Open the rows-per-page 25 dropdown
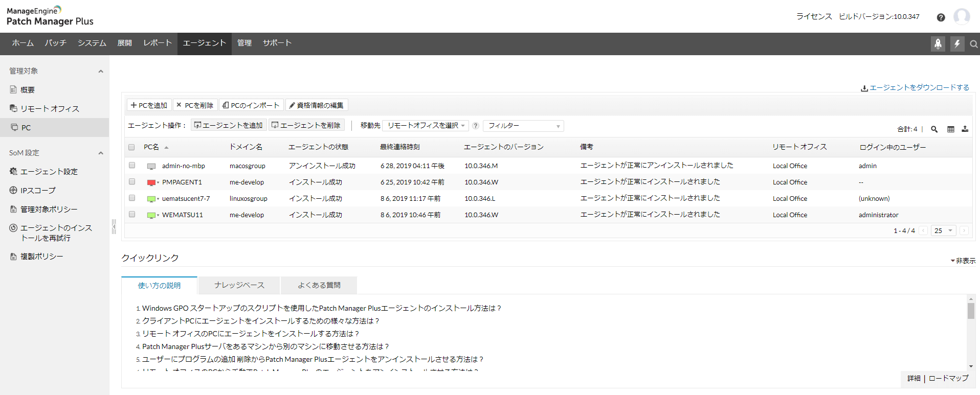Viewport: 980px width, 395px height. 943,230
